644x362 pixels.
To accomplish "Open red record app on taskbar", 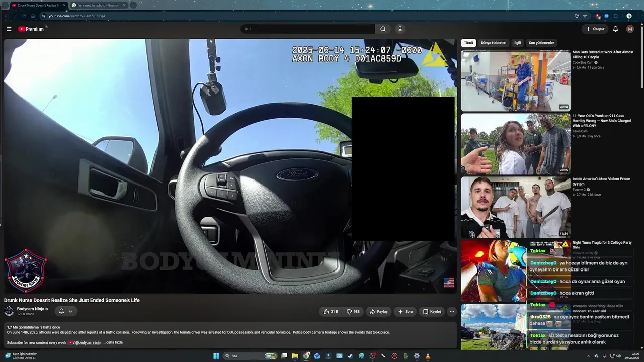I will [x=394, y=356].
